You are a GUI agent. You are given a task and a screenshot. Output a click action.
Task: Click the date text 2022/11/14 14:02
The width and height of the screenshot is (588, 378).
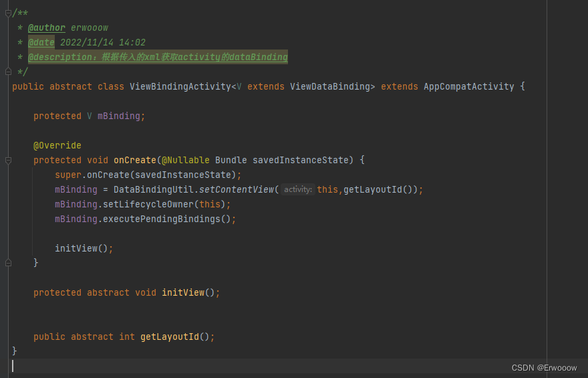click(x=103, y=42)
